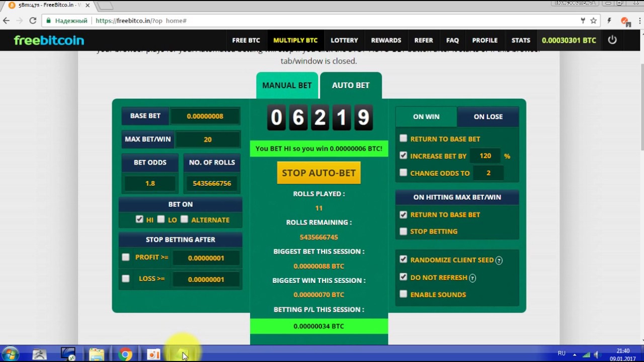The width and height of the screenshot is (644, 362).
Task: Click the browser back arrow
Action: click(7, 21)
